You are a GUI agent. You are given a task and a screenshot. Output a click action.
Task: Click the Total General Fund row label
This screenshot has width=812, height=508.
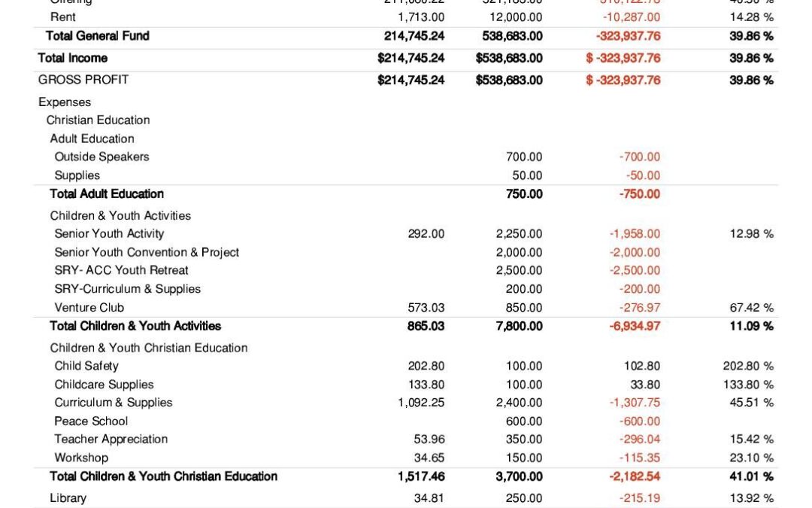pos(97,35)
